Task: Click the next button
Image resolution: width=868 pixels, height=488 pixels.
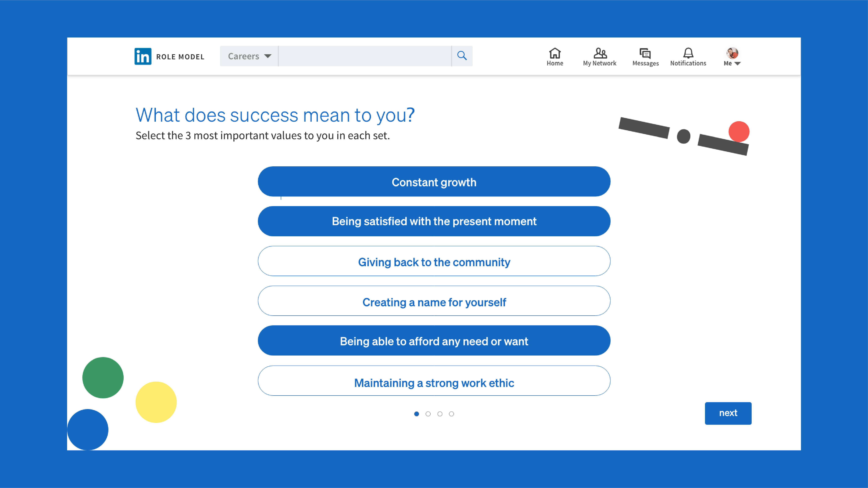Action: (x=728, y=413)
